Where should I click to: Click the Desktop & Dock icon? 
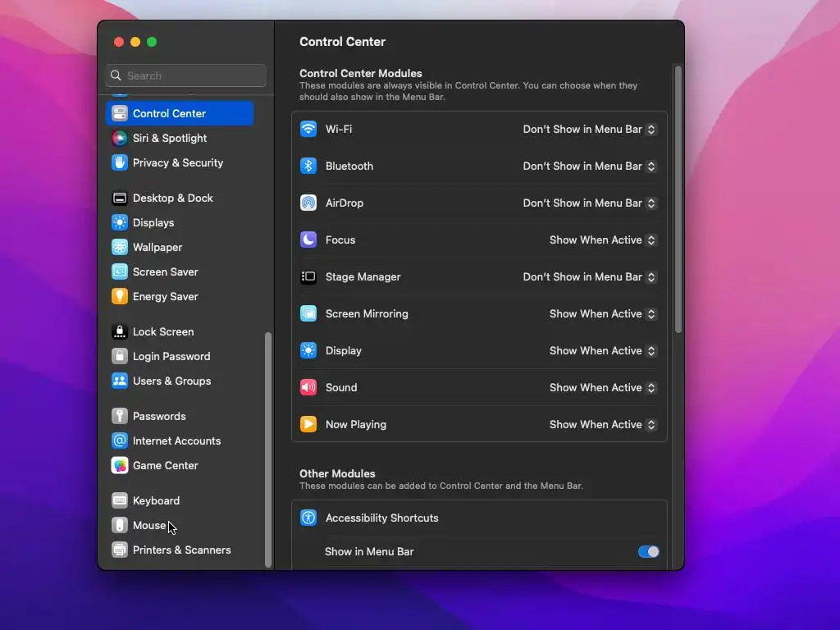coord(120,199)
